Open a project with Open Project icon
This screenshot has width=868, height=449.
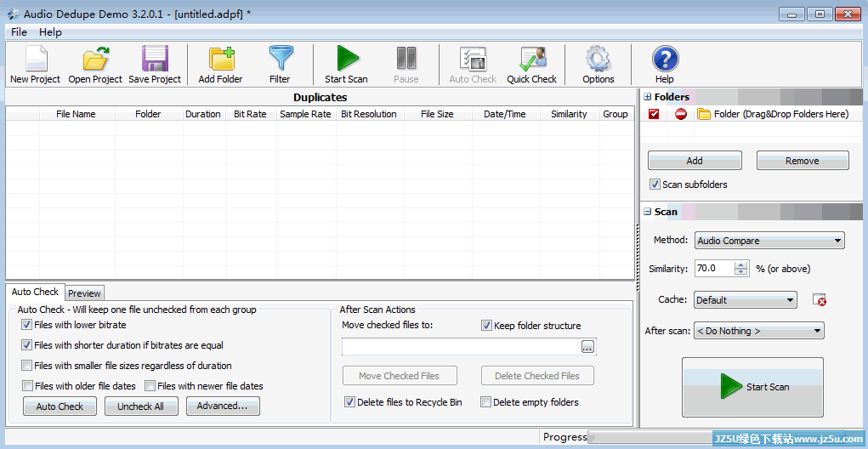pyautogui.click(x=95, y=59)
